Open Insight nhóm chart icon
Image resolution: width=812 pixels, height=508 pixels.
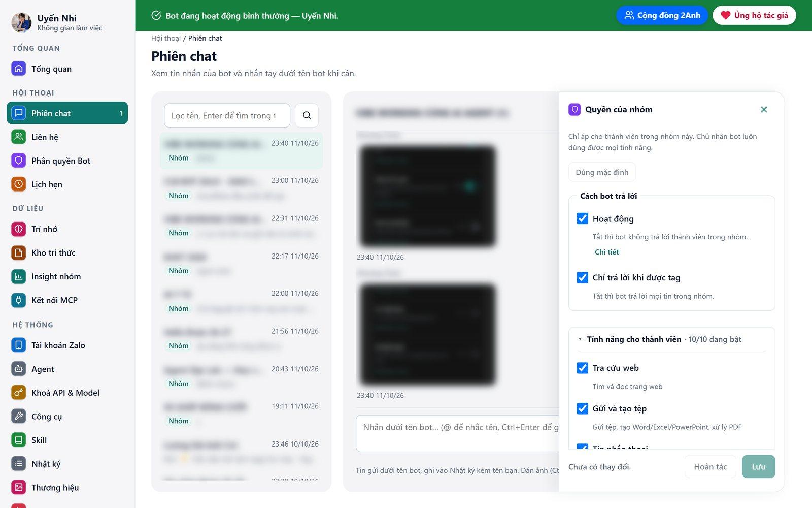click(19, 276)
